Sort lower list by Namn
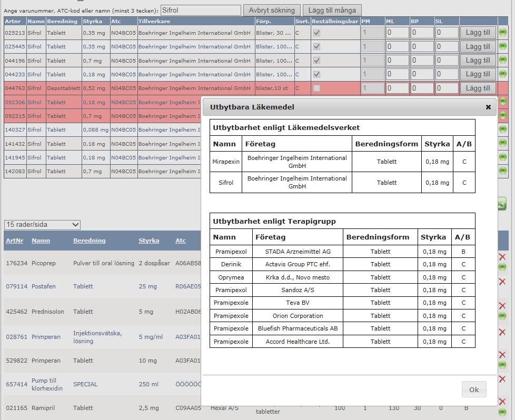 41,241
